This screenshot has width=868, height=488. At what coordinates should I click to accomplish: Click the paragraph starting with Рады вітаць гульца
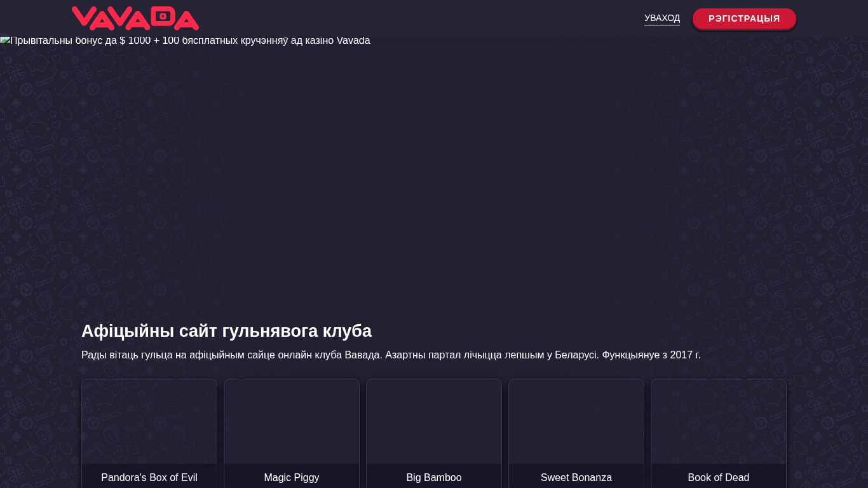(391, 355)
